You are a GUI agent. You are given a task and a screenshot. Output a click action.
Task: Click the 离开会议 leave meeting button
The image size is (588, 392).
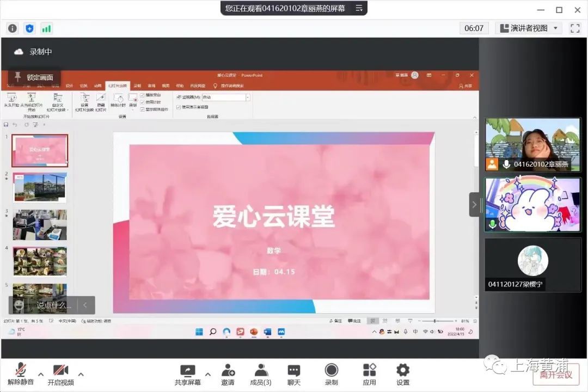point(556,375)
